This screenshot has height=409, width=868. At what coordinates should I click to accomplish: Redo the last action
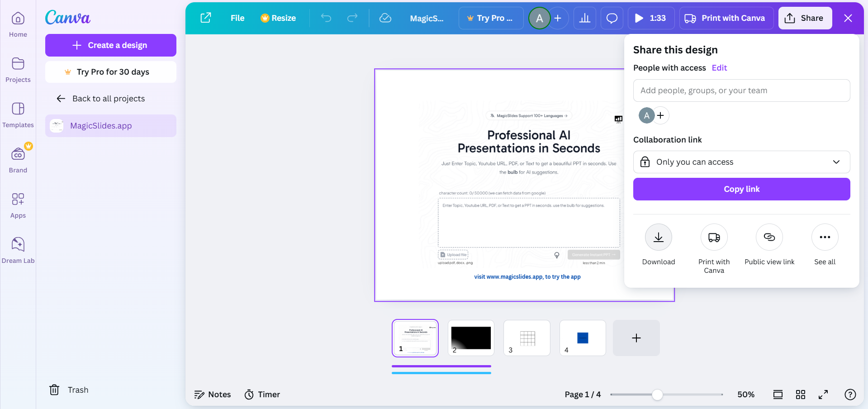(352, 18)
